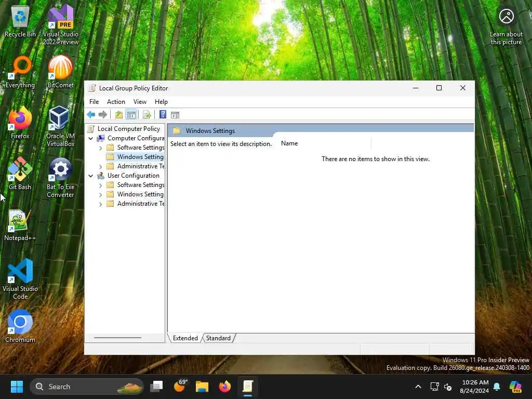Open File Explorer from the taskbar

(x=202, y=387)
